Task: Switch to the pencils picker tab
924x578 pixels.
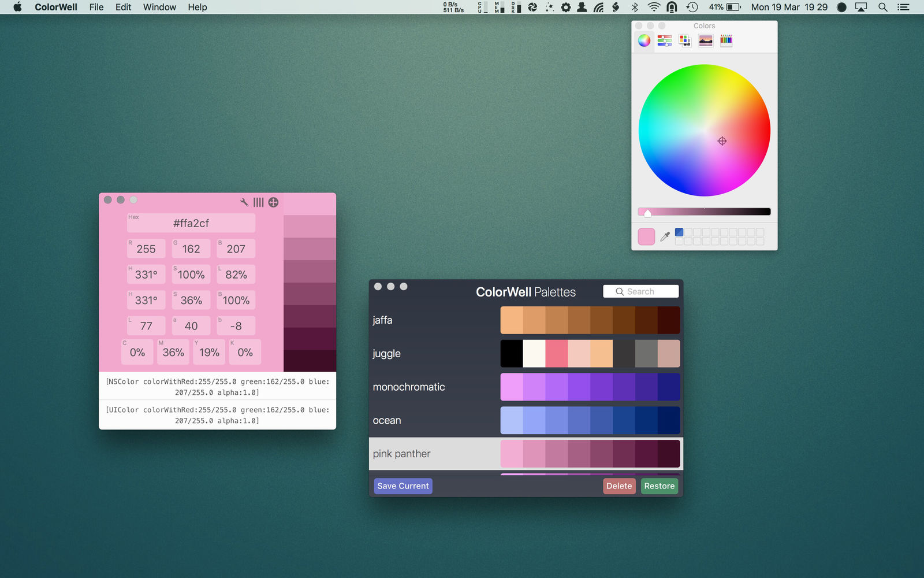Action: coord(726,40)
